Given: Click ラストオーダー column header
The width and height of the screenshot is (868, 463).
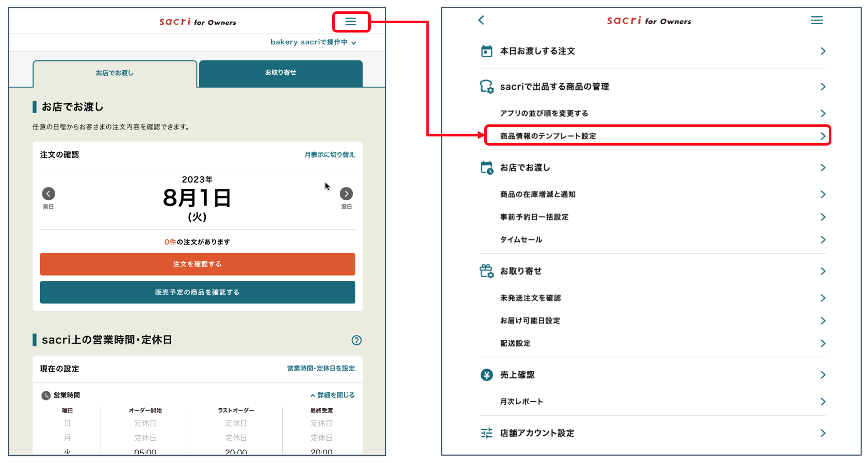Looking at the screenshot, I should click(236, 410).
